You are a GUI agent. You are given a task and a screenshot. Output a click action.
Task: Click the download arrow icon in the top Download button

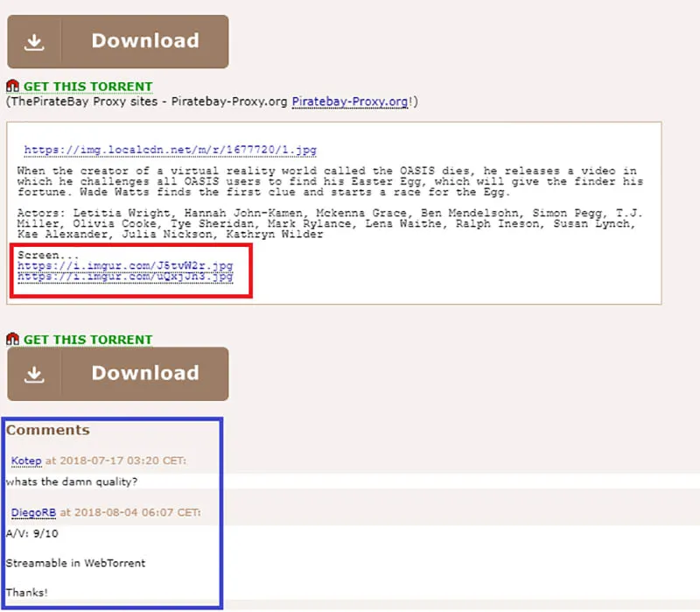click(35, 40)
